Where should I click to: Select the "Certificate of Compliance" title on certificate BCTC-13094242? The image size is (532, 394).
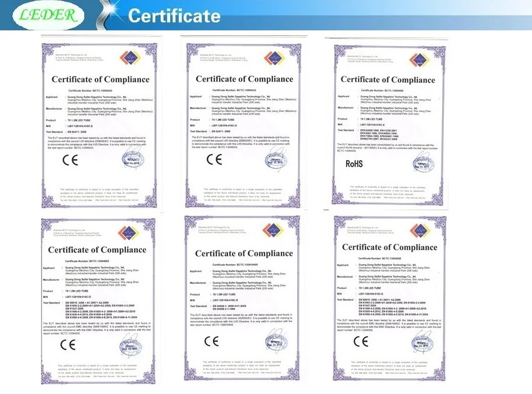pos(244,79)
